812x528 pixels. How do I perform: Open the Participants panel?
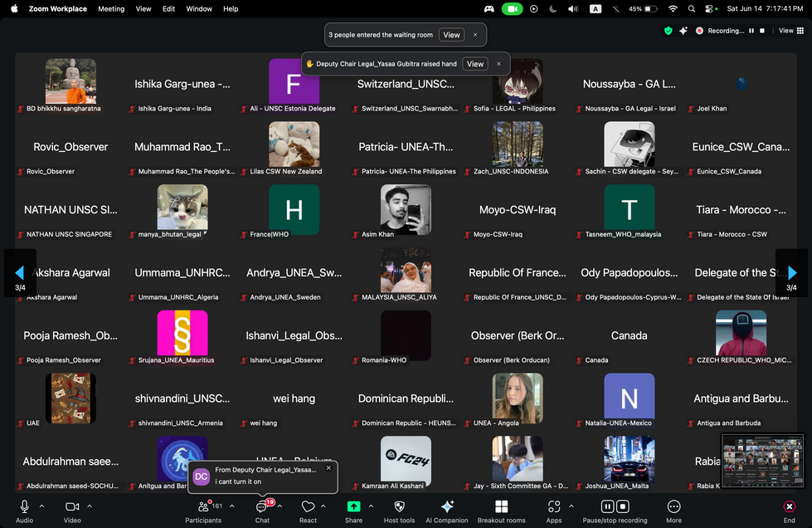pos(203,510)
